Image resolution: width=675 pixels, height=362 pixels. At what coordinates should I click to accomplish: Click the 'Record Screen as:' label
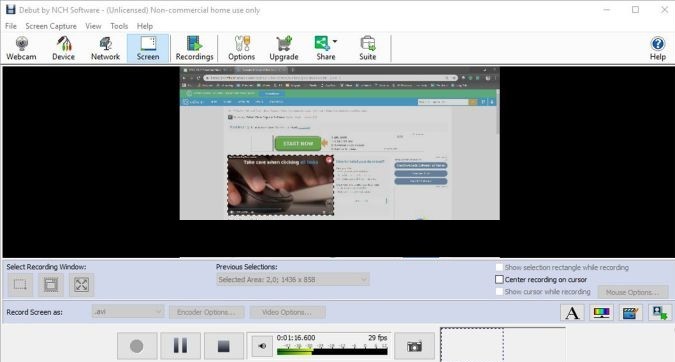coord(34,312)
